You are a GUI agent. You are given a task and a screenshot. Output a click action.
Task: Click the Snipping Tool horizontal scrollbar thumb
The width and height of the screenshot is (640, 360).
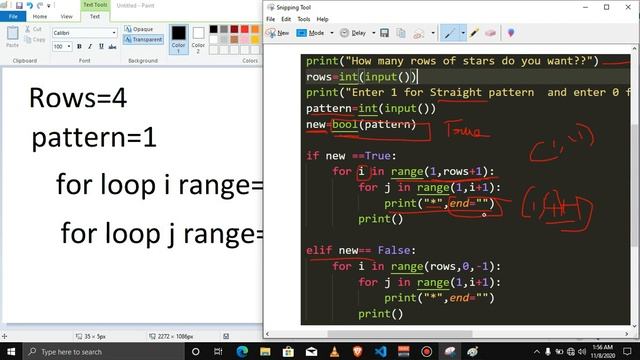400,334
